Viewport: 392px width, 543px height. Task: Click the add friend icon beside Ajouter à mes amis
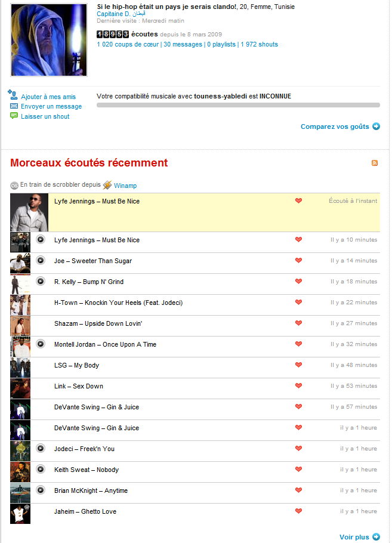point(13,94)
